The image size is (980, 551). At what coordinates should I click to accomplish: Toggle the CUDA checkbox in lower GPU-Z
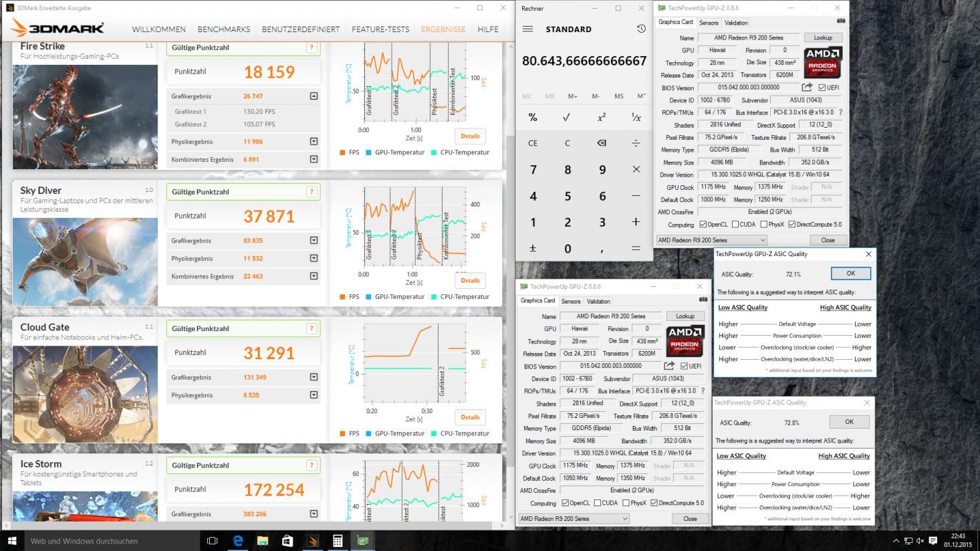598,503
